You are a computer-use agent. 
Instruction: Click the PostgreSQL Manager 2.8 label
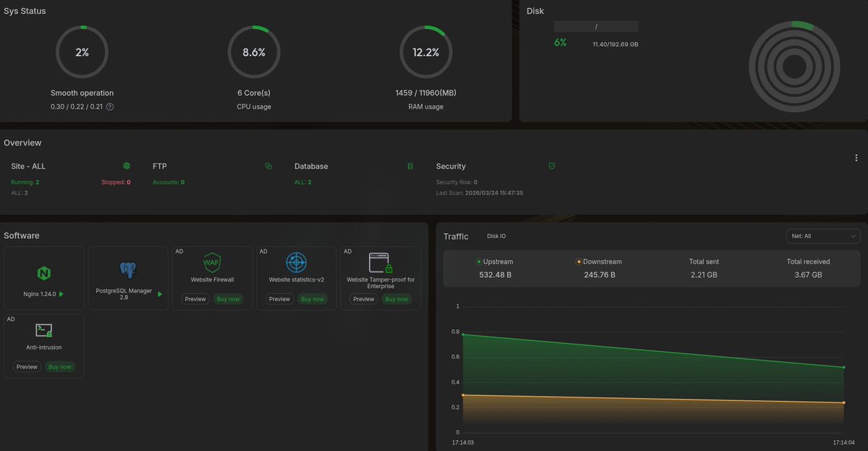pyautogui.click(x=124, y=294)
